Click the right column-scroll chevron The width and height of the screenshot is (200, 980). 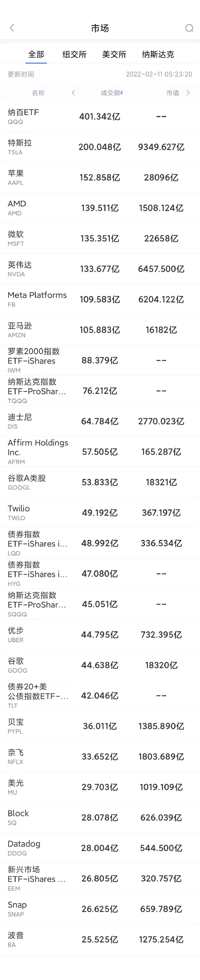pyautogui.click(x=188, y=93)
